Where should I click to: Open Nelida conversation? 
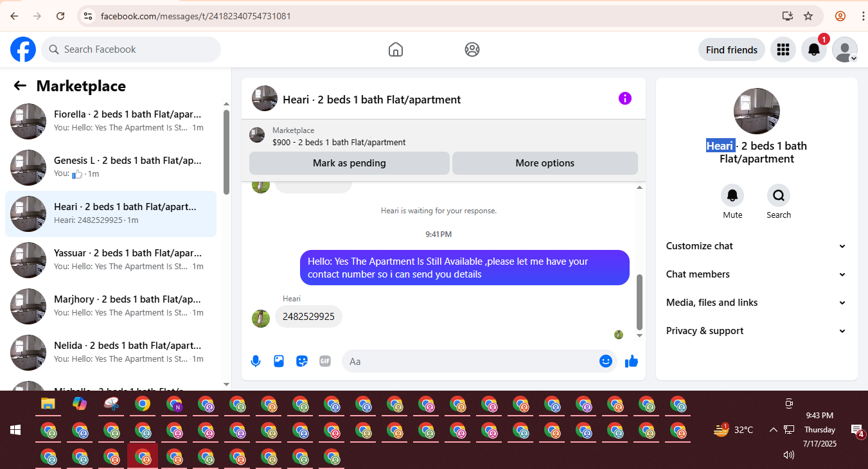[111, 353]
